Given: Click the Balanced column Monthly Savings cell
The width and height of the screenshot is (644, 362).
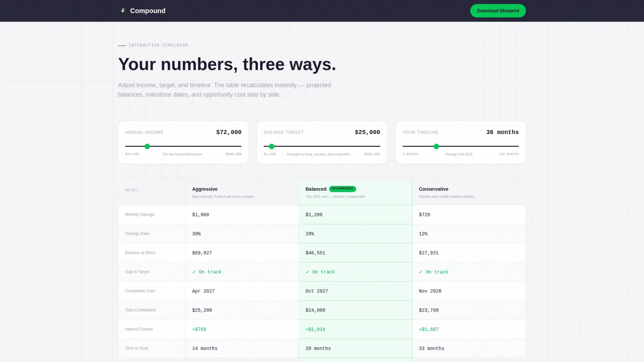Looking at the screenshot, I should tap(313, 215).
